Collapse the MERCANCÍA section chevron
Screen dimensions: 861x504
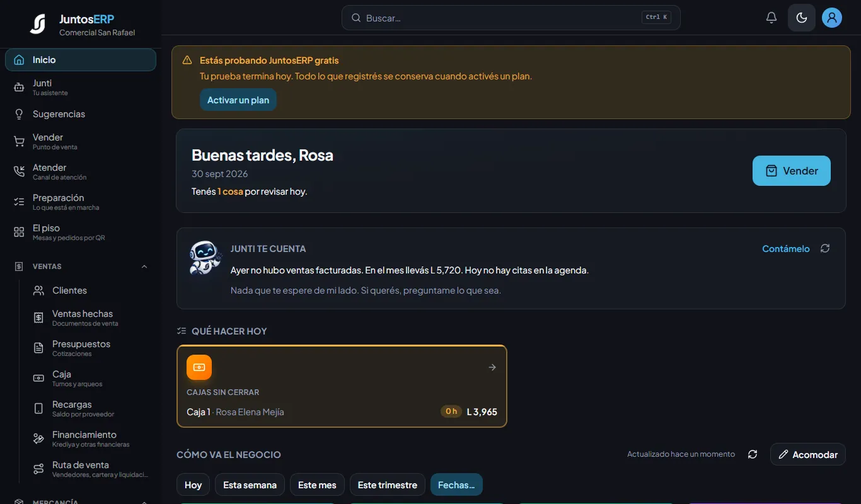[144, 501]
